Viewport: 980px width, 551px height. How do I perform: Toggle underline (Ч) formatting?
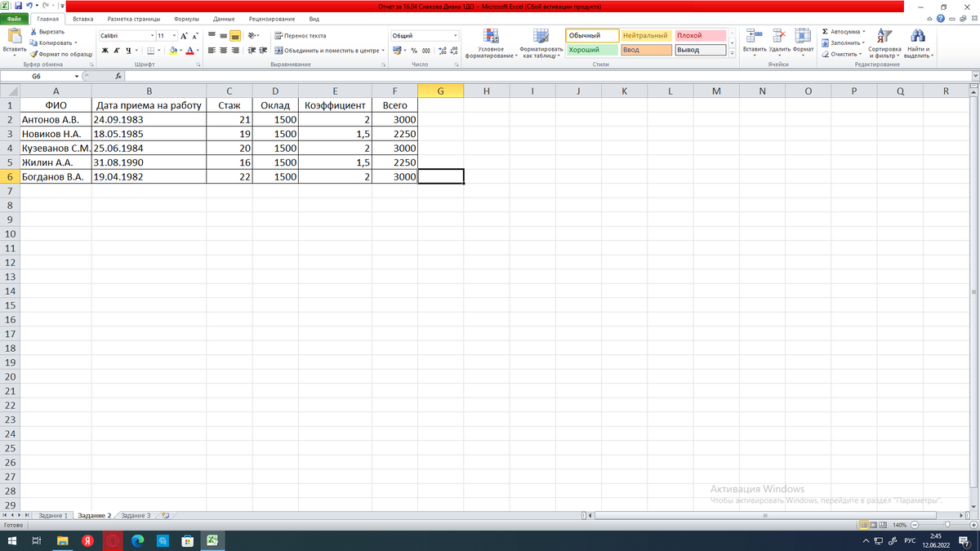tap(128, 51)
